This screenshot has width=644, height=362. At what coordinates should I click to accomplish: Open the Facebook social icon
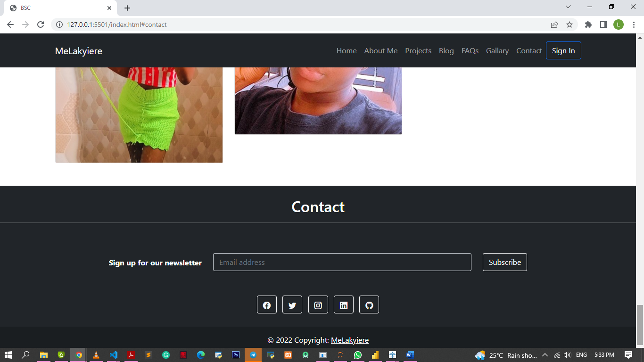pyautogui.click(x=267, y=304)
